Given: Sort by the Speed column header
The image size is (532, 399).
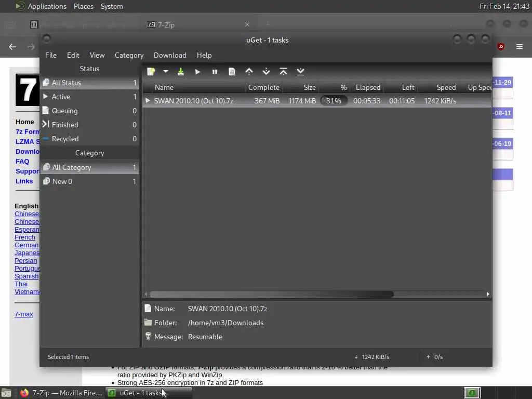Looking at the screenshot, I should click(x=439, y=87).
